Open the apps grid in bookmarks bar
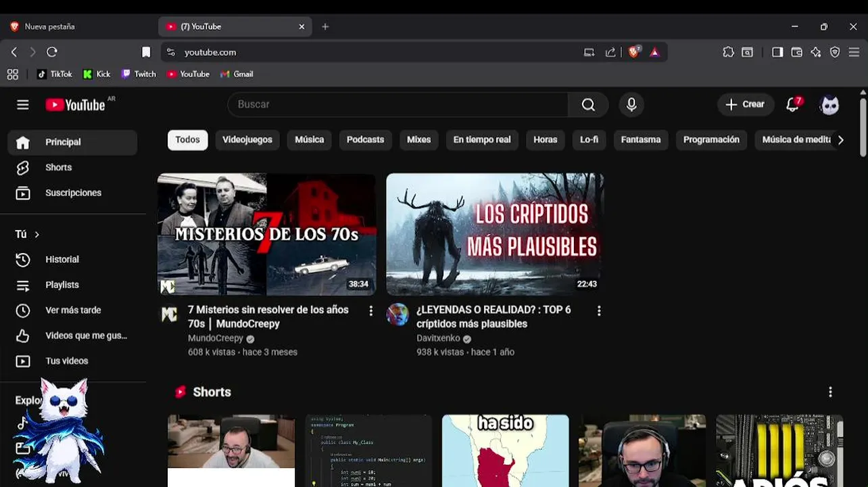 [x=13, y=74]
